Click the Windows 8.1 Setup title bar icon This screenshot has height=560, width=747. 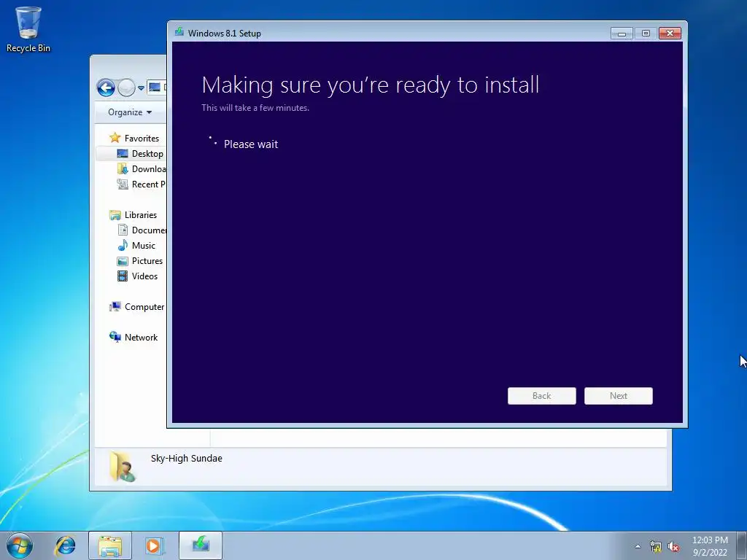point(179,32)
